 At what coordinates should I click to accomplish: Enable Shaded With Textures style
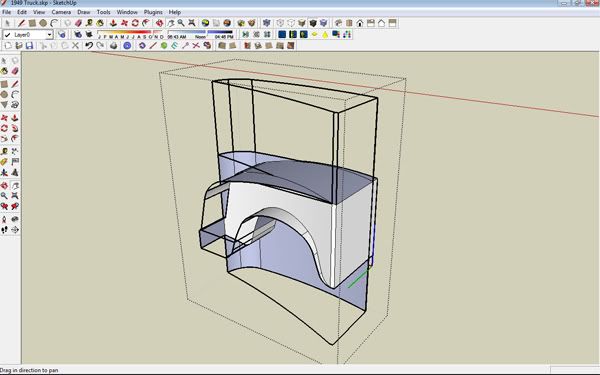click(313, 23)
